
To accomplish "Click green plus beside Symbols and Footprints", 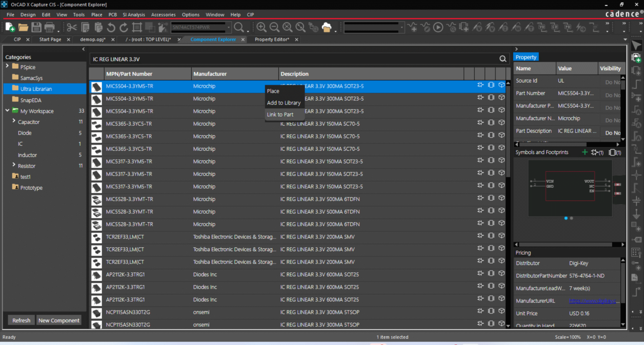I will pos(584,152).
